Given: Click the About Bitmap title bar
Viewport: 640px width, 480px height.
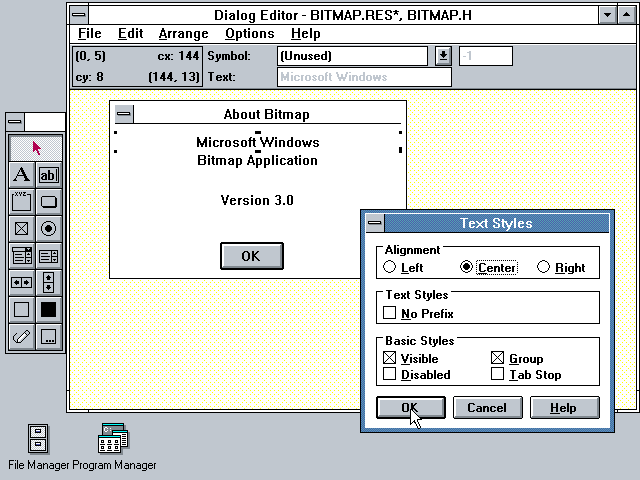Looking at the screenshot, I should [267, 114].
